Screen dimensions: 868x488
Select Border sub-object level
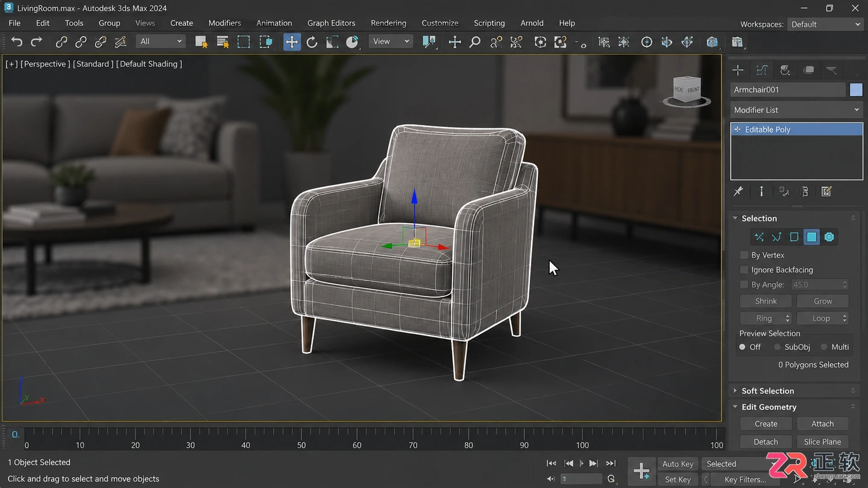pyautogui.click(x=794, y=237)
